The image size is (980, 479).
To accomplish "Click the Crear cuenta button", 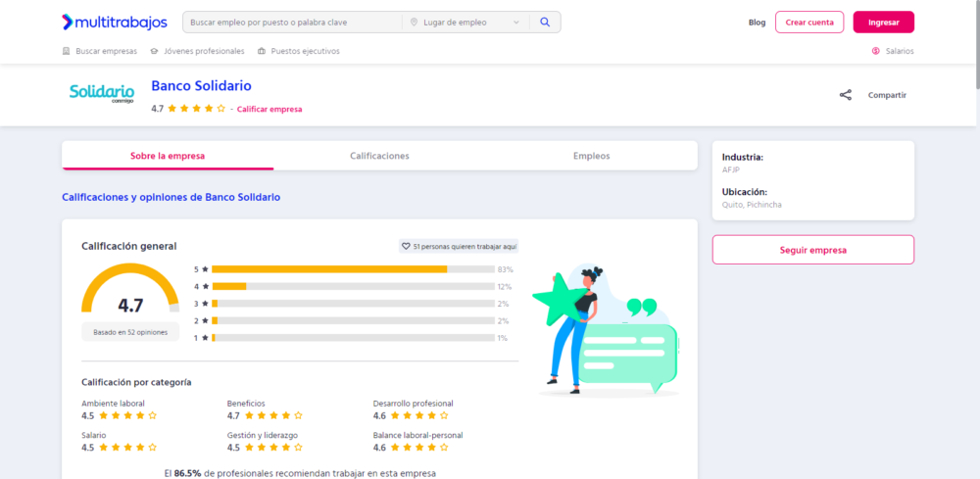I will [x=809, y=22].
